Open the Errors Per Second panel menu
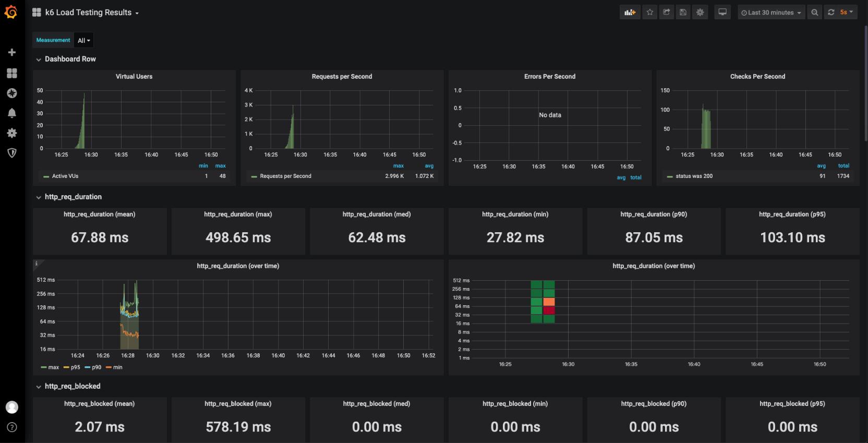The height and width of the screenshot is (443, 868). [x=550, y=77]
